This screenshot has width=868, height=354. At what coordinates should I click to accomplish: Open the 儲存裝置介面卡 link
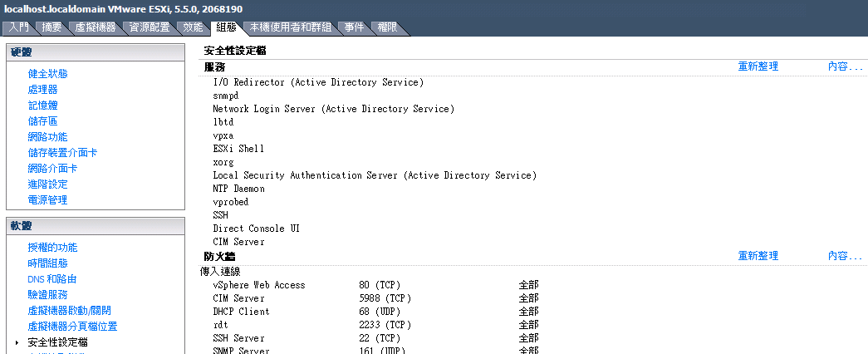click(62, 152)
